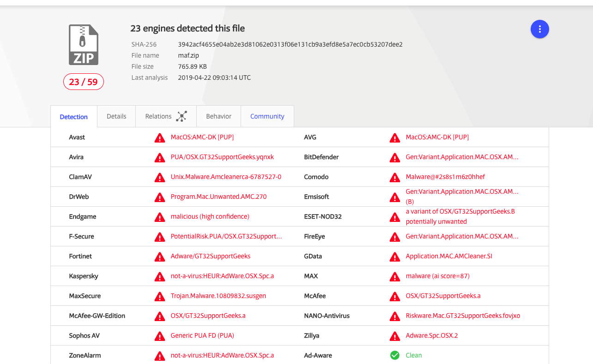Image resolution: width=593 pixels, height=364 pixels.
Task: Select the SHA-256 hash value
Action: pyautogui.click(x=290, y=44)
